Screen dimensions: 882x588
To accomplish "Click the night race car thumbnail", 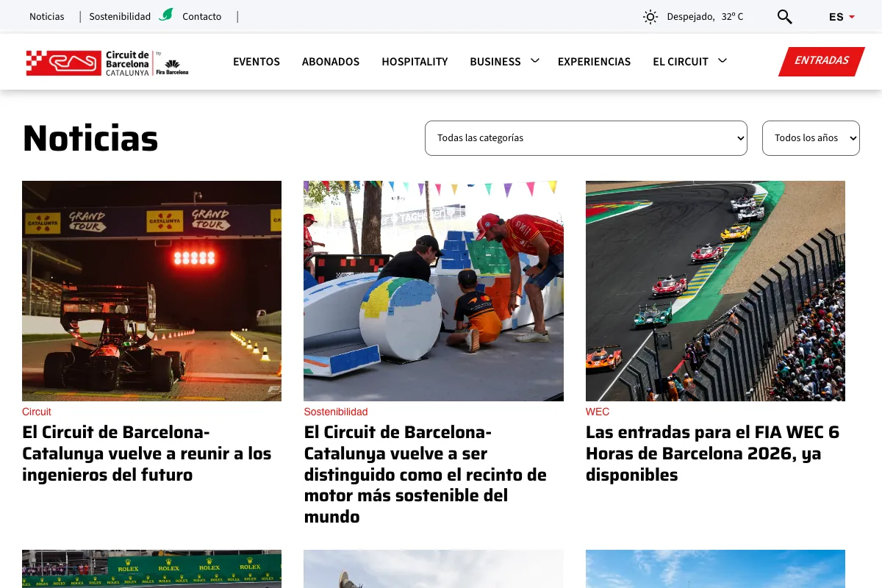I will pos(151,291).
